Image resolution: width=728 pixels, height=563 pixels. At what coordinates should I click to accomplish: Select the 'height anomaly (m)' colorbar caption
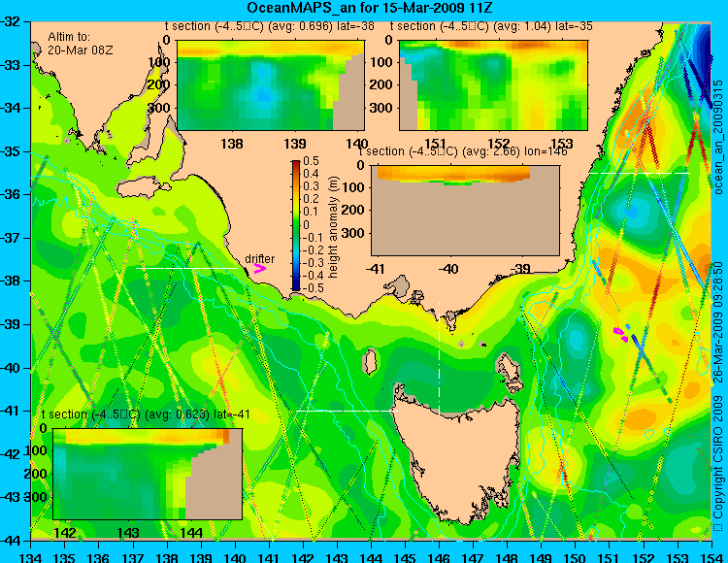(332, 227)
